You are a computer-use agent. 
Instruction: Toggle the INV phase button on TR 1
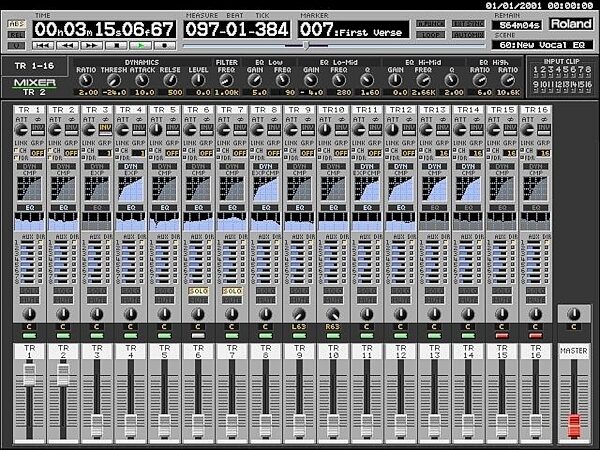pyautogui.click(x=38, y=129)
